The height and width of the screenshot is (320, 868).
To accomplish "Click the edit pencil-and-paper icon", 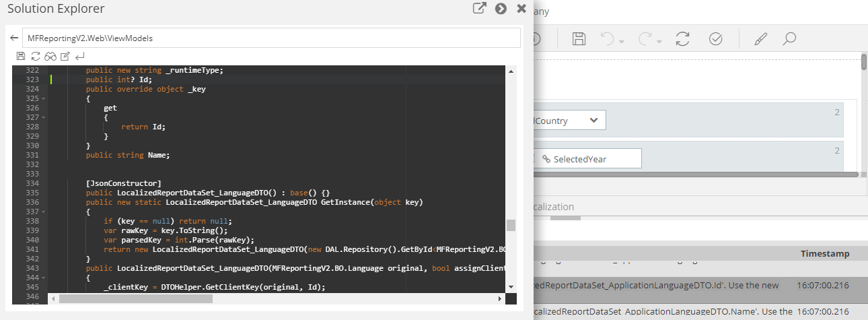I will click(x=65, y=56).
